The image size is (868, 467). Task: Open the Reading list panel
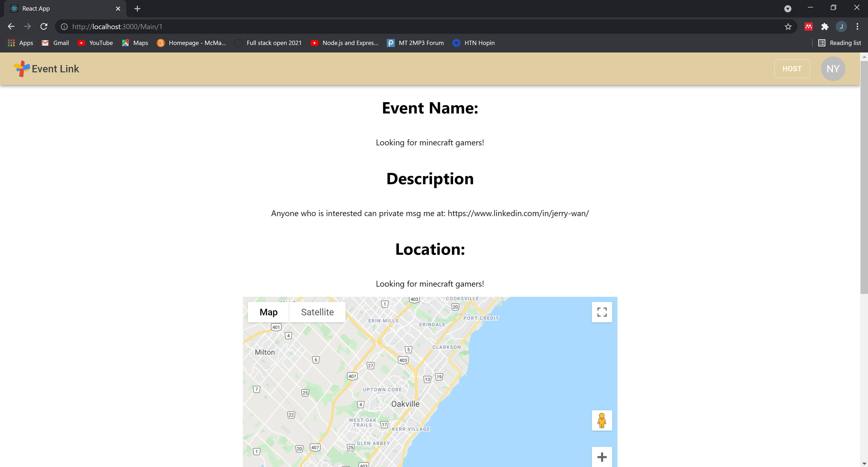(839, 43)
